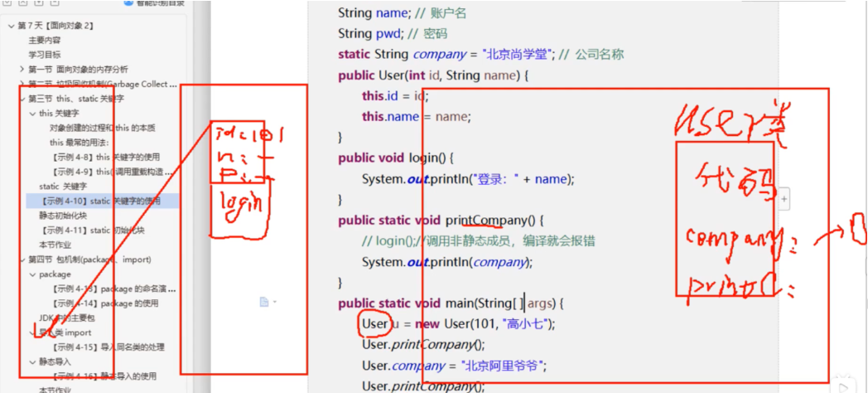Image resolution: width=868 pixels, height=393 pixels.
Task: Click the 智能识别目录 smart outline icon
Action: point(128,3)
